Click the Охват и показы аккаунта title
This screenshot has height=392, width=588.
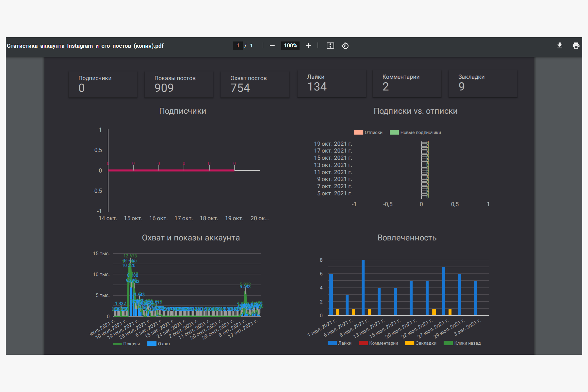191,238
